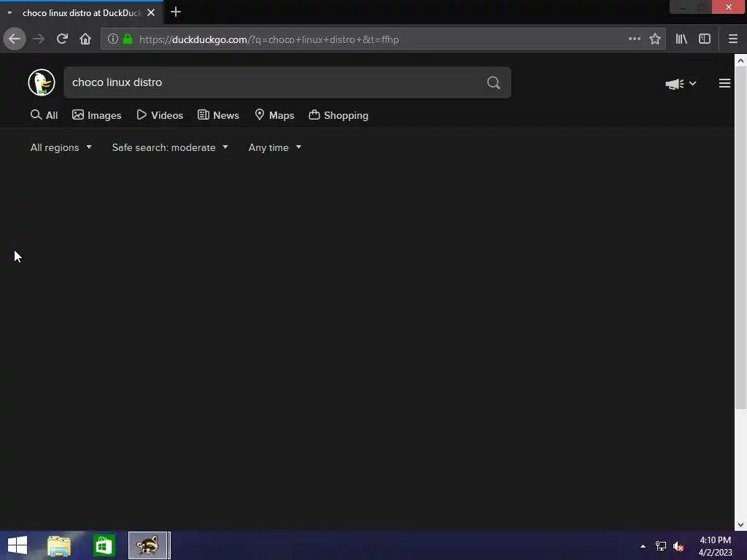
Task: Expand Safe search: moderate dropdown
Action: pyautogui.click(x=170, y=147)
